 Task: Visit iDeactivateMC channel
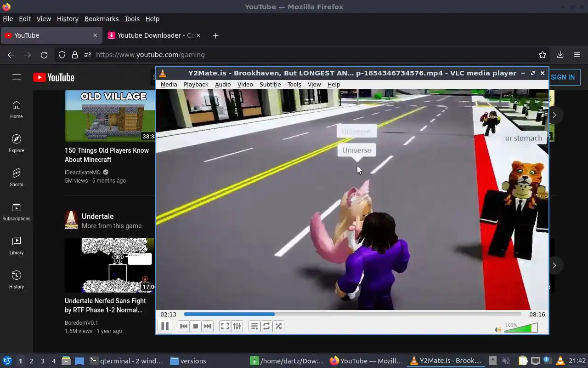tap(83, 172)
